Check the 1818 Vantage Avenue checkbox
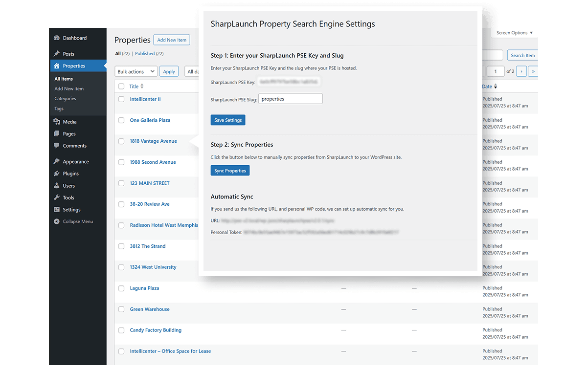 121,141
